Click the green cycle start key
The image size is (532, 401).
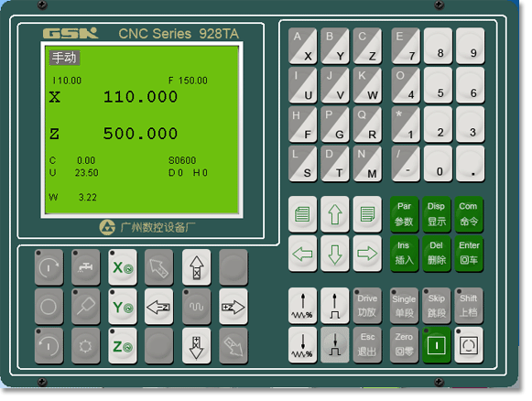pyautogui.click(x=437, y=344)
